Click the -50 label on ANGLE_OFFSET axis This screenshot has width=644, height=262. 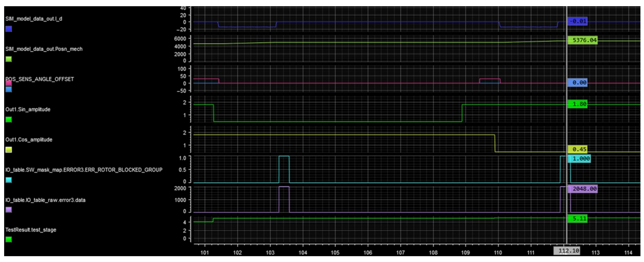pos(182,91)
